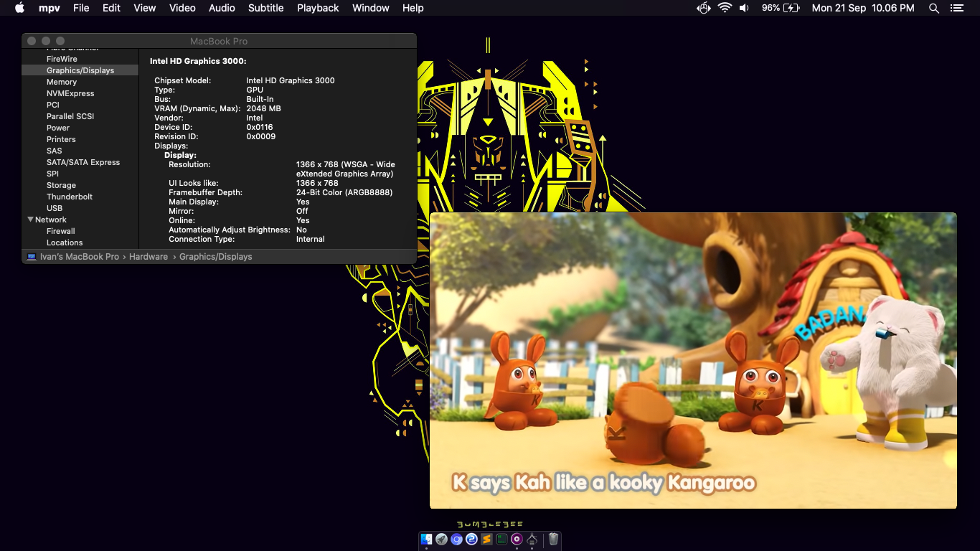Select Memory in the sidebar

coord(62,82)
